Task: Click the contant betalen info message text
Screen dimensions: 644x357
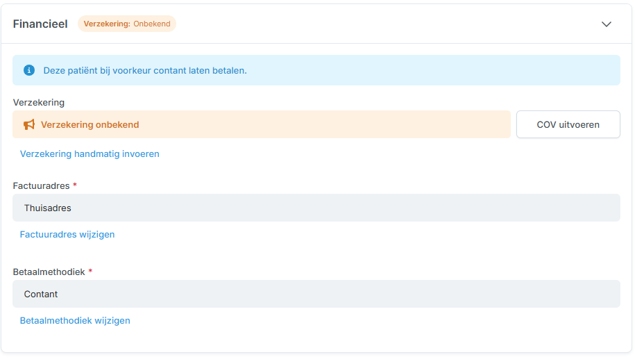Action: [145, 70]
